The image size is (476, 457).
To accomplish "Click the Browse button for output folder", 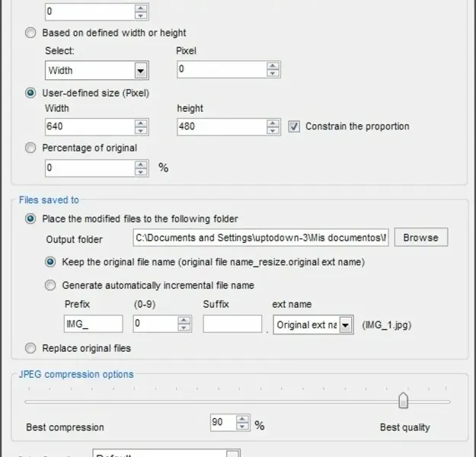I will coord(420,238).
